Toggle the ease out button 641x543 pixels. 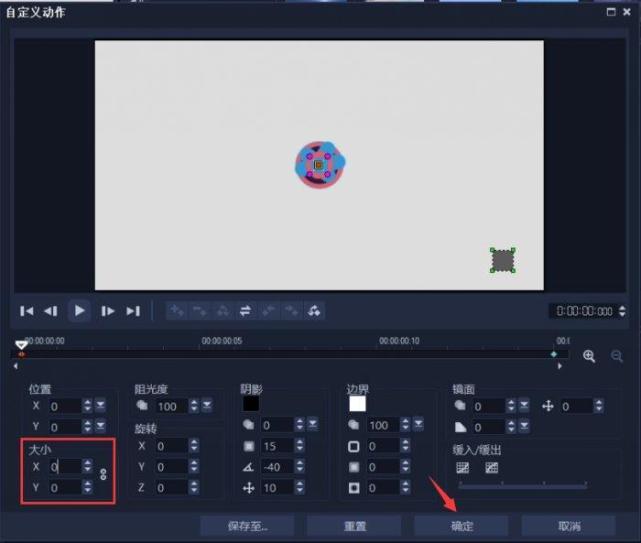(491, 467)
